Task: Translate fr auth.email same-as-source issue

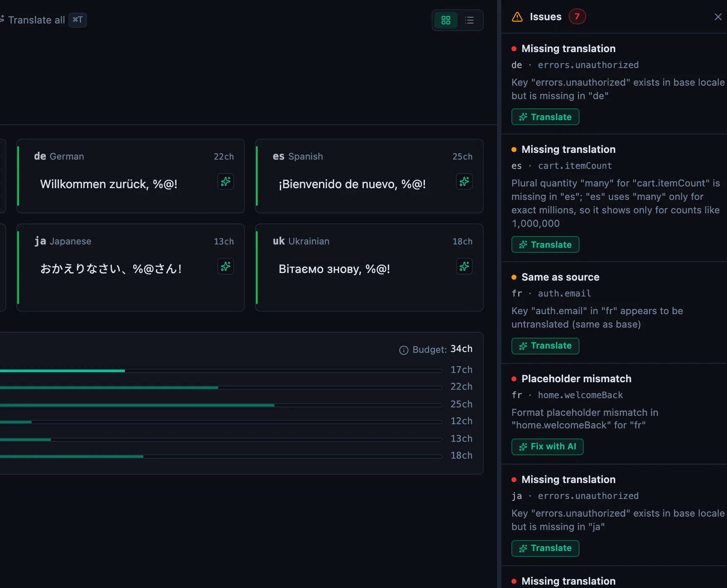Action: click(x=545, y=346)
